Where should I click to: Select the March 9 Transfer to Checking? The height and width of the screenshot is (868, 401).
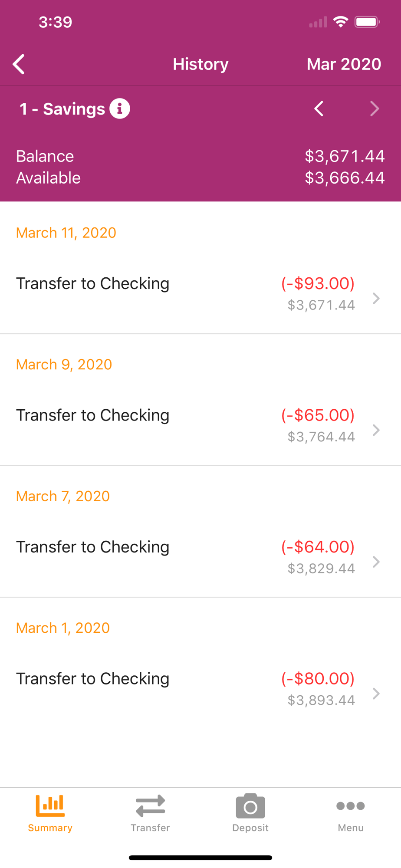(x=92, y=415)
